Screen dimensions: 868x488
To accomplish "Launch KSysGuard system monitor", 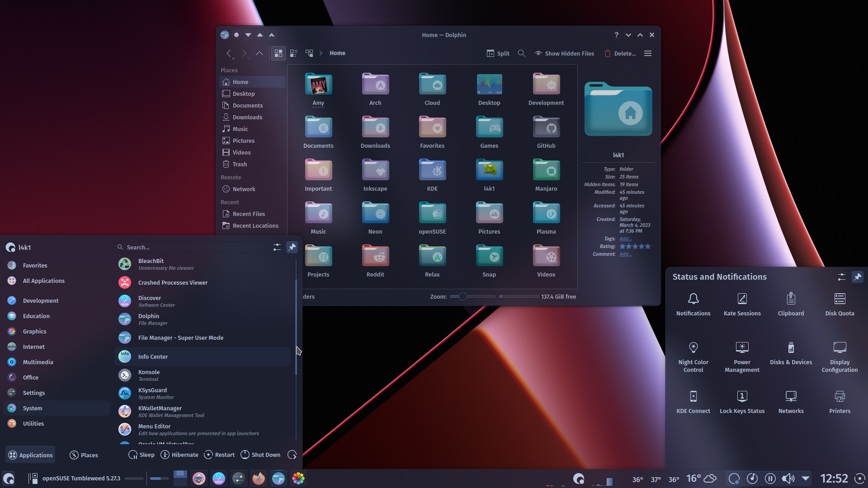I will pos(203,393).
